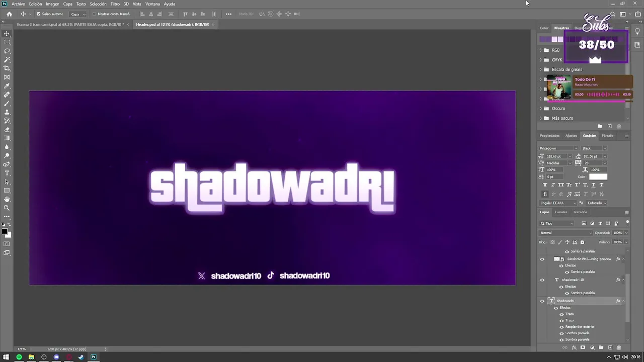Click the zoom level 121% field
This screenshot has width=644, height=362.
(22, 349)
